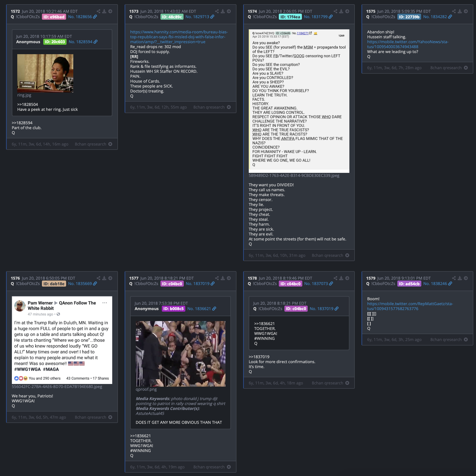Click 8chan qresearch label in post 1574
Viewport: 476px width, 476px height.
pos(327,255)
